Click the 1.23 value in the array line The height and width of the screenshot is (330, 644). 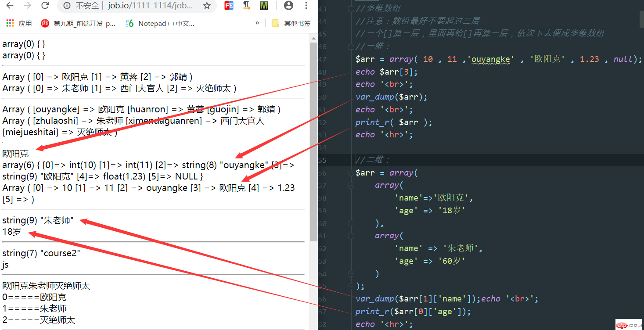click(x=590, y=59)
